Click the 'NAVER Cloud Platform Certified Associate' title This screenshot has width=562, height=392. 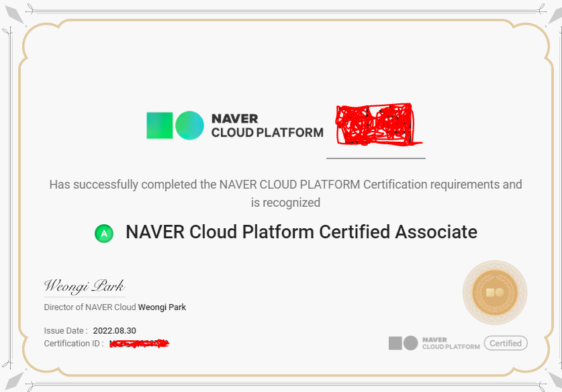[301, 232]
